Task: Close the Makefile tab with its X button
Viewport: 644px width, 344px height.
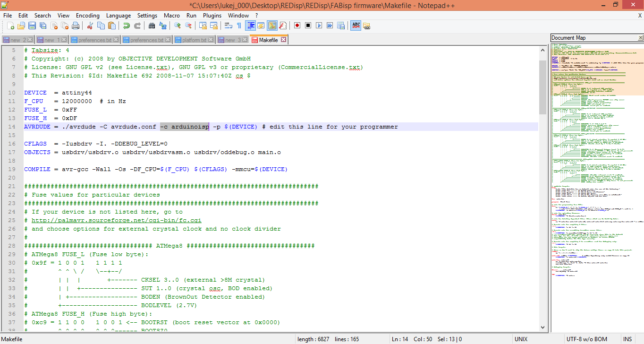Action: [x=282, y=40]
